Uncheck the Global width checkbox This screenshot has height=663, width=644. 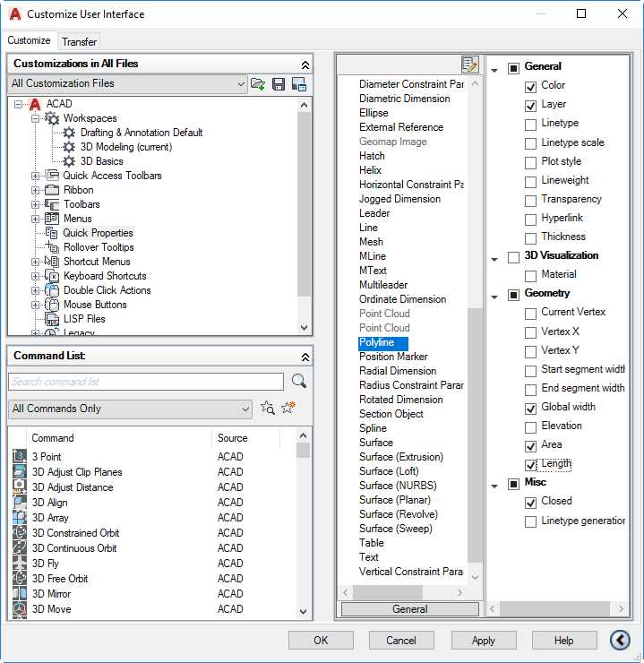point(530,409)
